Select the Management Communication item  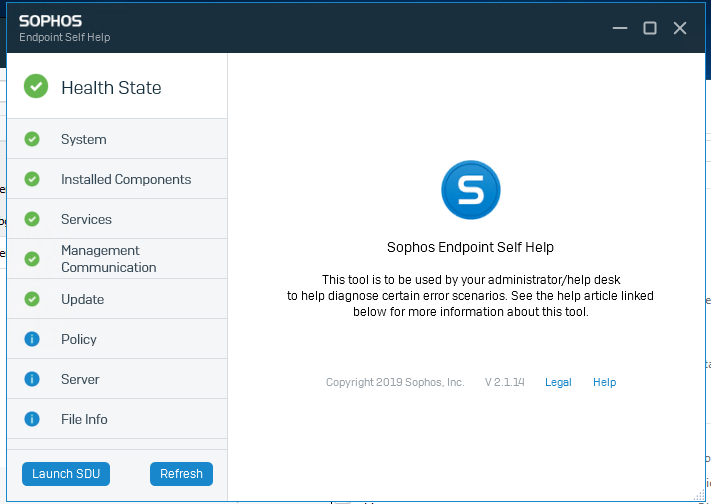[x=117, y=259]
